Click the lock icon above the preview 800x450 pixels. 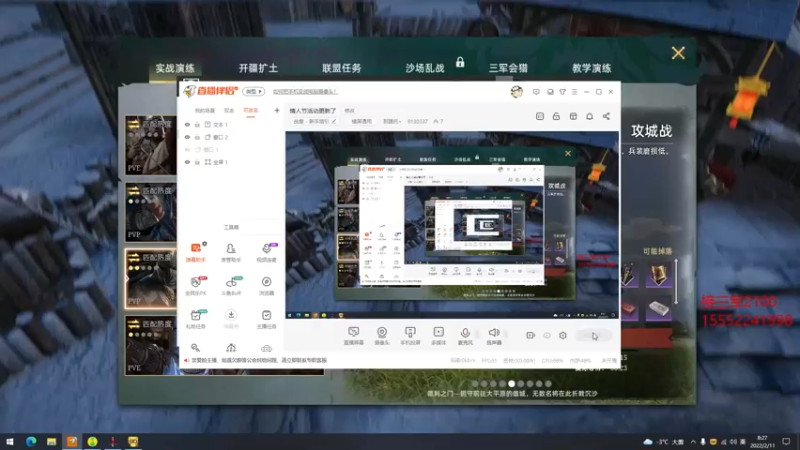[x=556, y=116]
